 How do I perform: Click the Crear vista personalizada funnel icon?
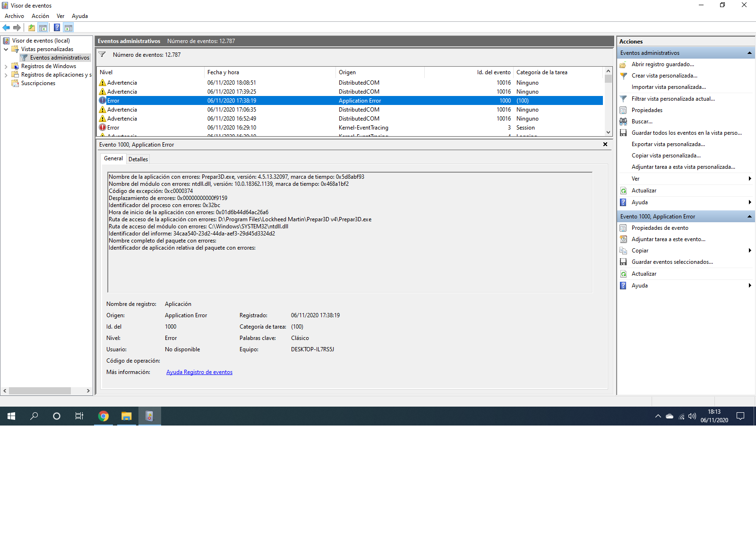pos(623,76)
